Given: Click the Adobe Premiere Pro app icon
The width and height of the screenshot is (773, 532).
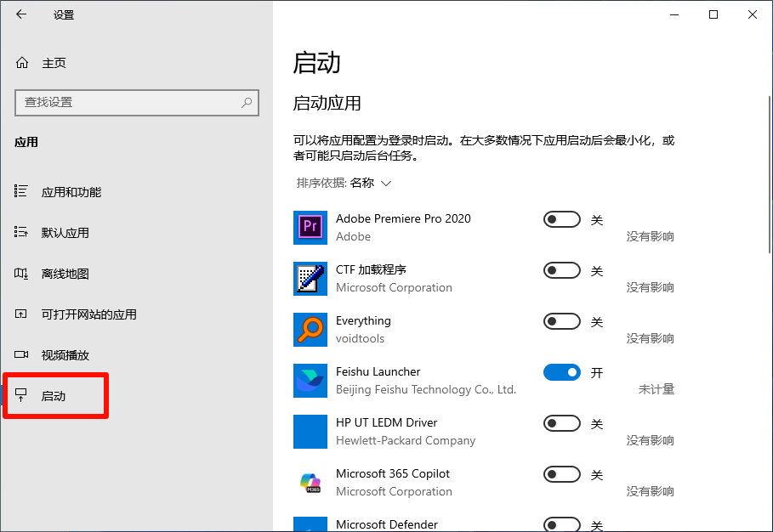Looking at the screenshot, I should point(310,228).
